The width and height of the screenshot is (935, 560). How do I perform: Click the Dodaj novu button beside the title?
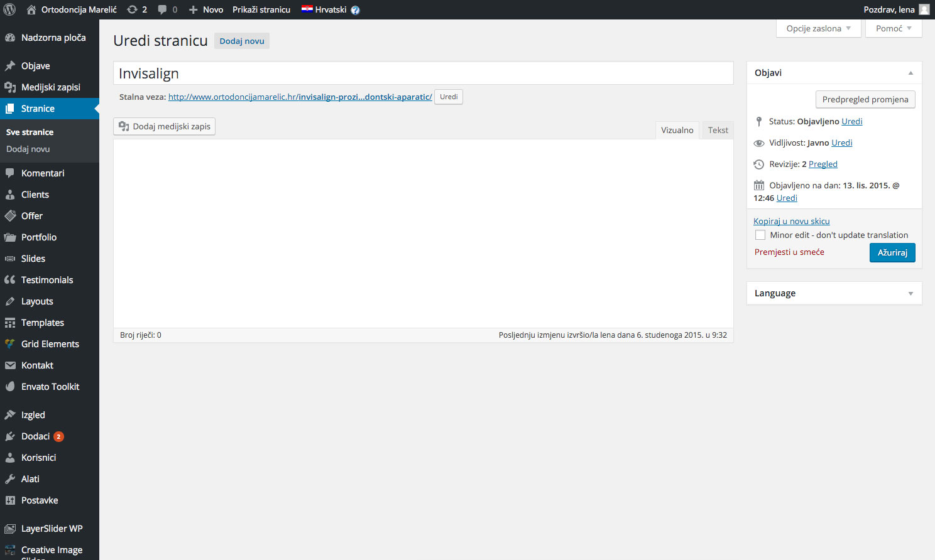[x=242, y=41]
